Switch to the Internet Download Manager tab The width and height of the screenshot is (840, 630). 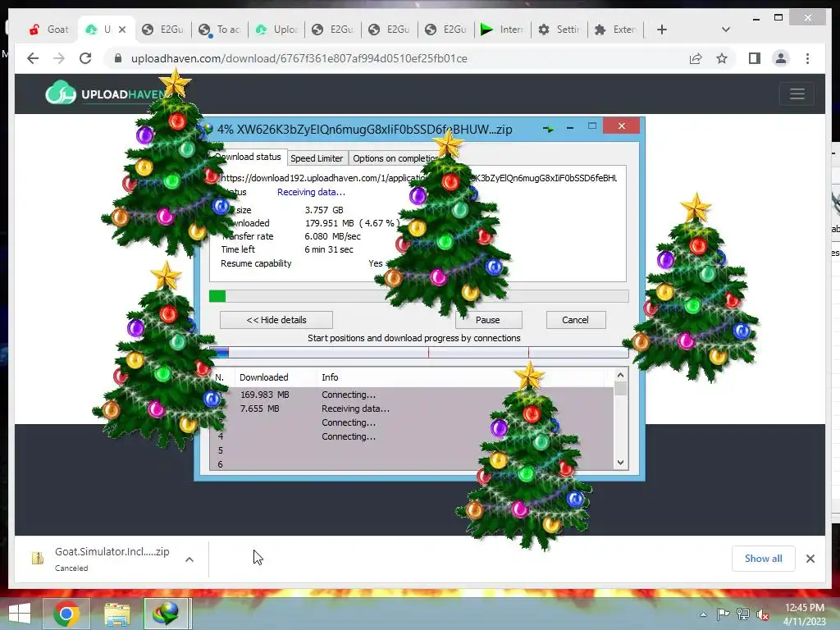click(503, 30)
